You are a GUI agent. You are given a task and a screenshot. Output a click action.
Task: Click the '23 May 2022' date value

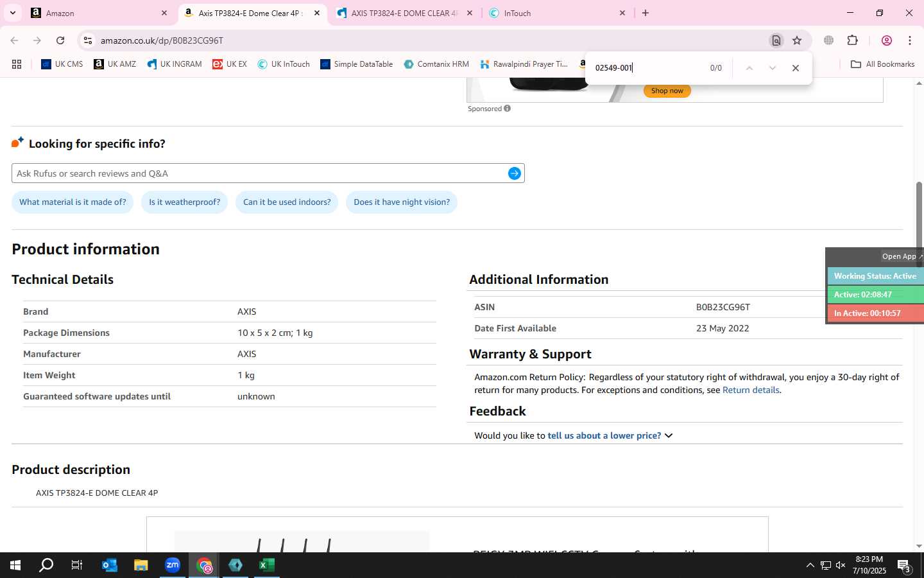point(723,328)
